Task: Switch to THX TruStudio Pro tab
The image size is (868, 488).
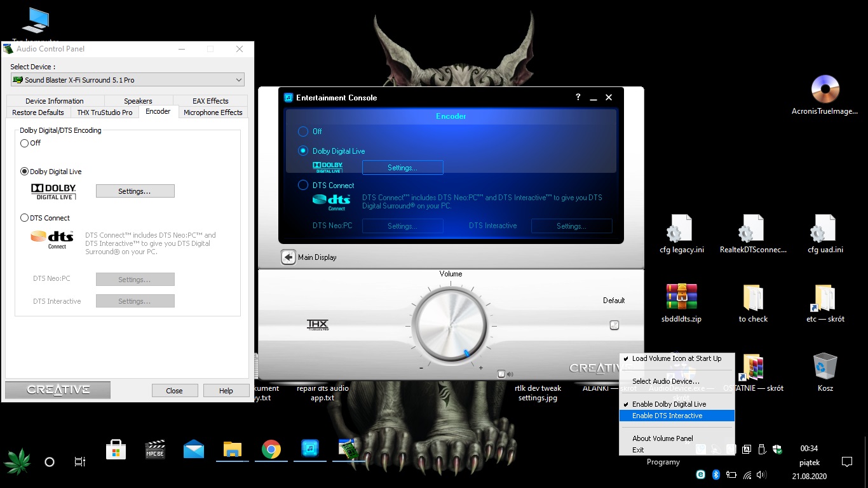Action: click(105, 112)
